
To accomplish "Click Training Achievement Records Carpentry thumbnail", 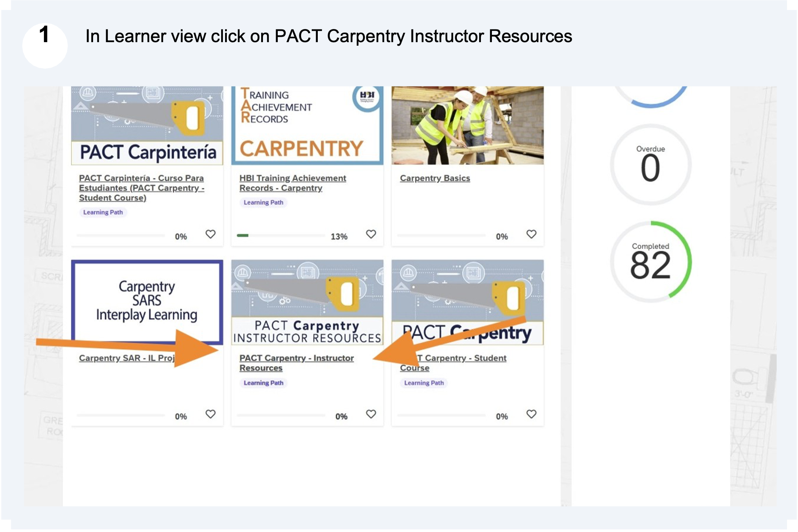I will (x=307, y=126).
